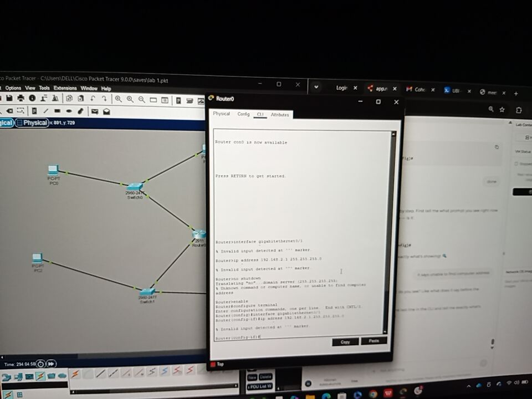Switch to the Login browser tab
The height and width of the screenshot is (399, 532).
(x=342, y=88)
